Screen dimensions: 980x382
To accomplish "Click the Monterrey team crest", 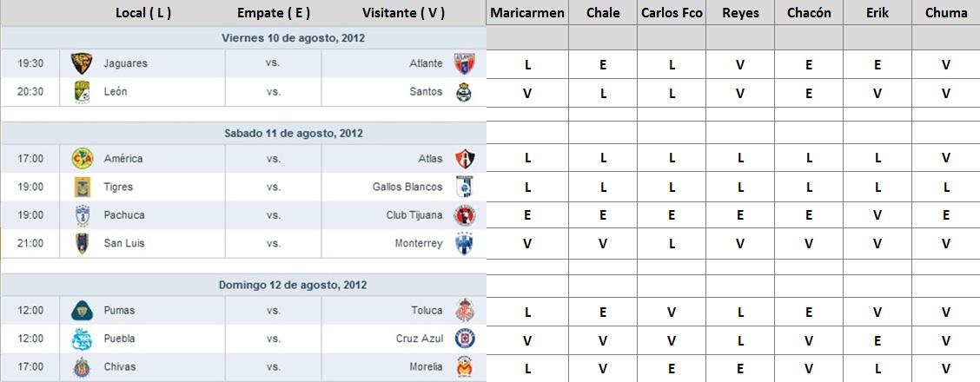I will coord(465,243).
